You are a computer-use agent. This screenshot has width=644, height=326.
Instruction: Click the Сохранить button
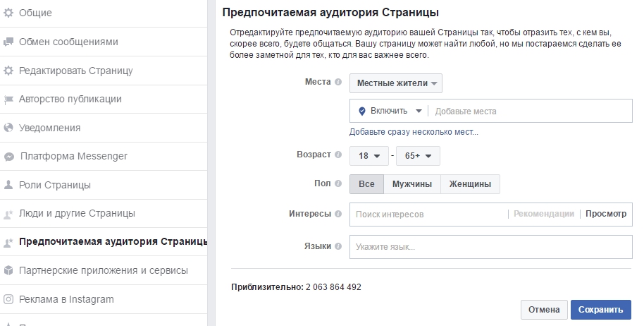(x=600, y=310)
